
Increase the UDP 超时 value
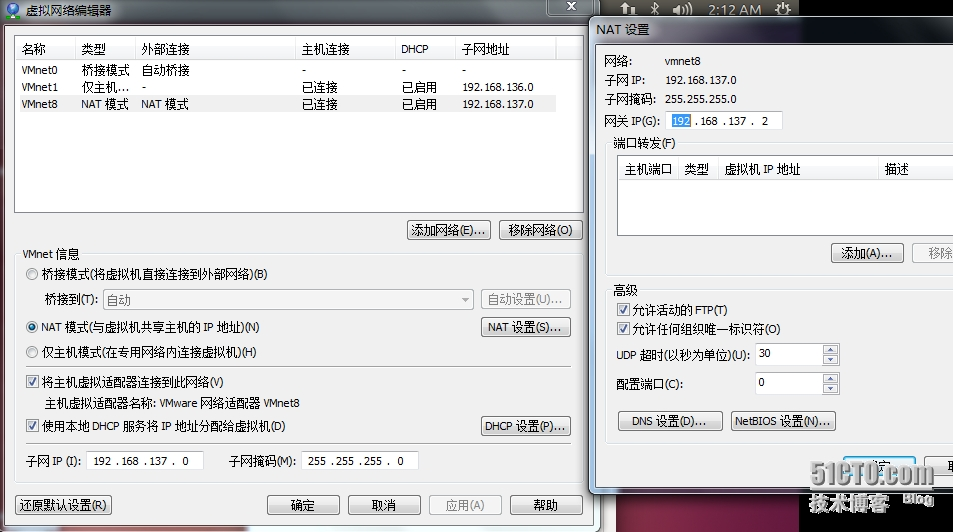pos(830,349)
